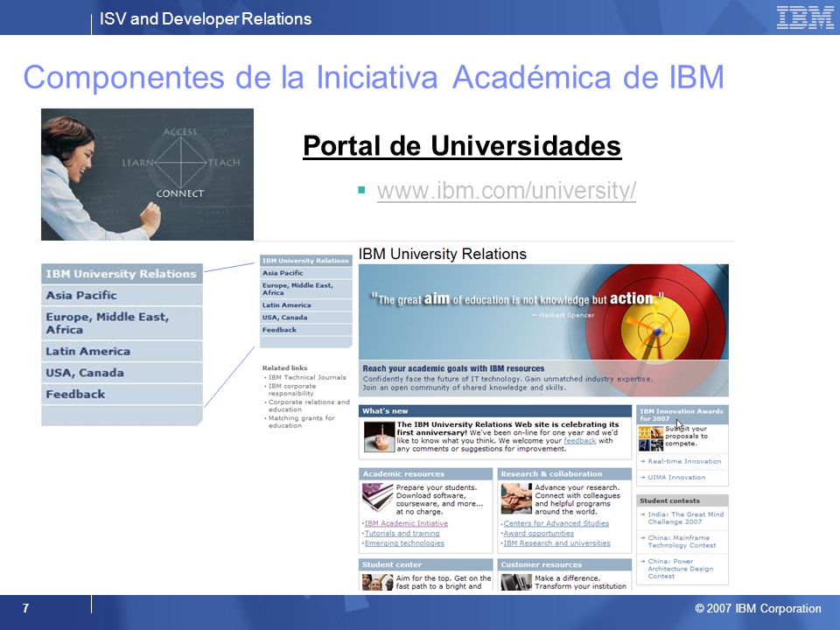
Task: Click the Academic resources section header
Action: click(425, 473)
